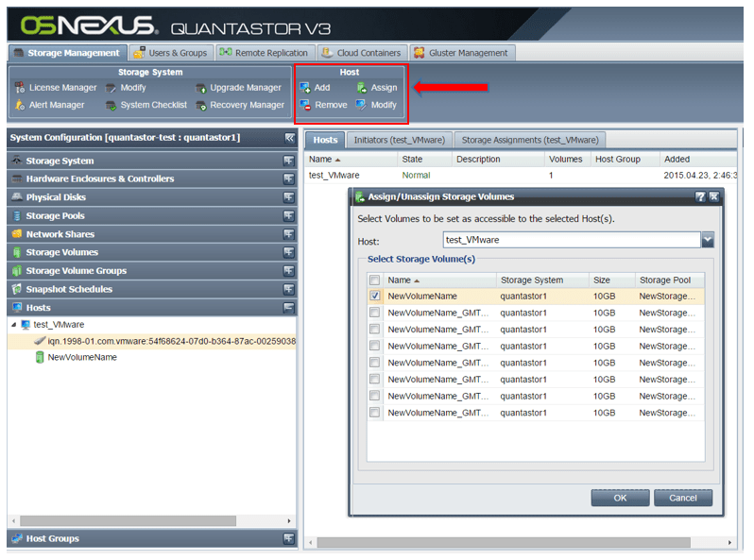Image resolution: width=754 pixels, height=560 pixels.
Task: Uncheck the NewVolumeName volume checkbox
Action: coord(375,296)
